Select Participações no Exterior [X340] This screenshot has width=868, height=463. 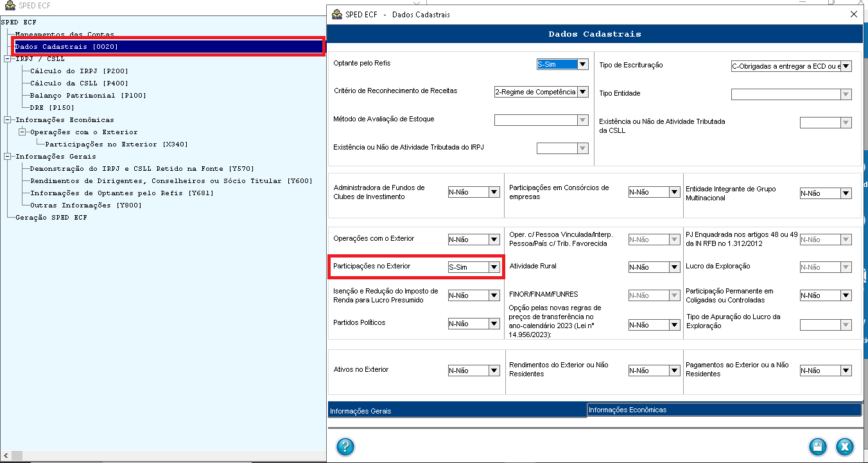[x=117, y=144]
